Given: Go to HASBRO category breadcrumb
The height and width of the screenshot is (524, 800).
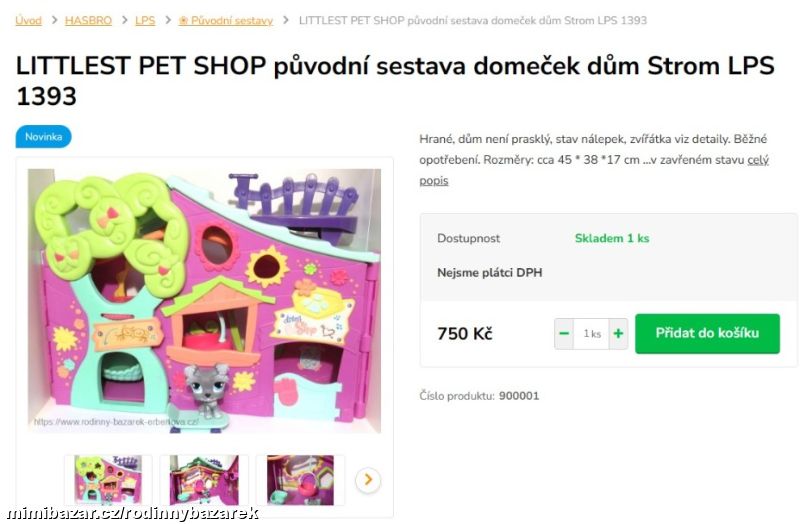Looking at the screenshot, I should coord(88,20).
